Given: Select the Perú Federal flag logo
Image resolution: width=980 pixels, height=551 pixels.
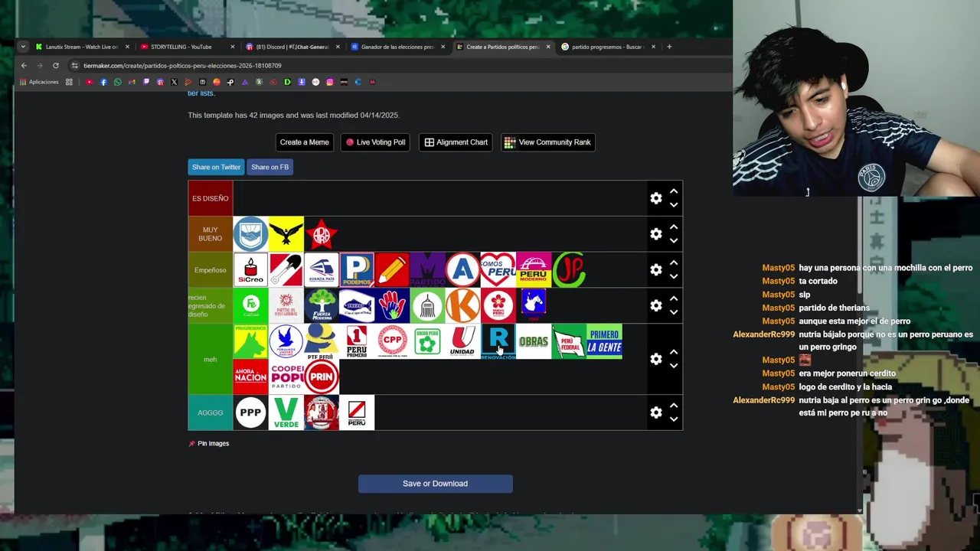Looking at the screenshot, I should 568,341.
